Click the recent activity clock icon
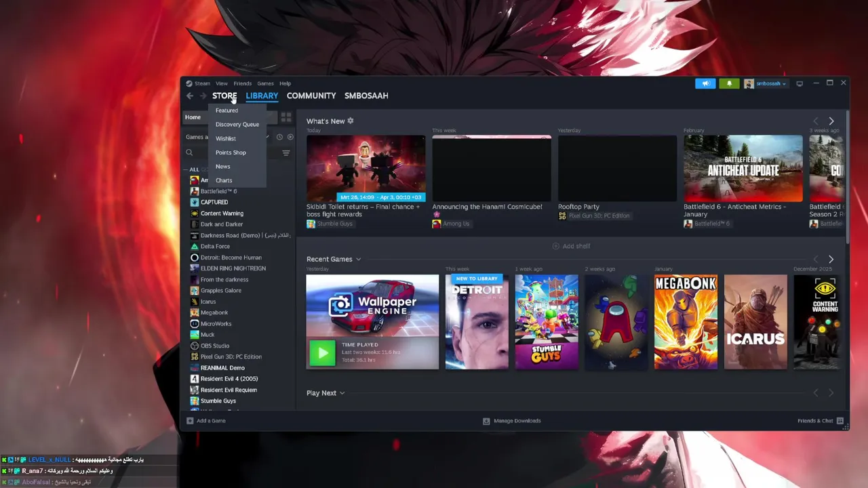Viewport: 868px width, 488px height. coord(279,137)
